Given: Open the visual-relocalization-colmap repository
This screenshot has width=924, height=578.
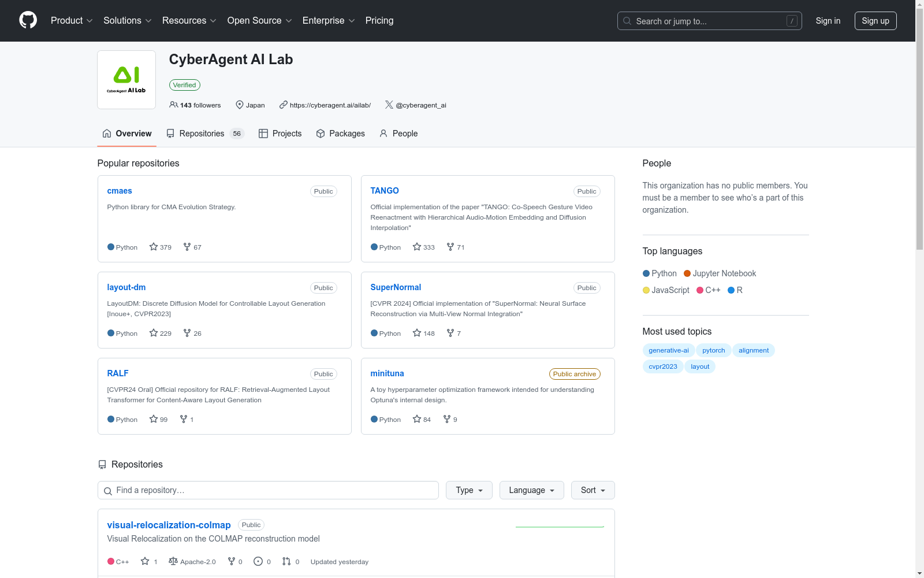Looking at the screenshot, I should 169,525.
